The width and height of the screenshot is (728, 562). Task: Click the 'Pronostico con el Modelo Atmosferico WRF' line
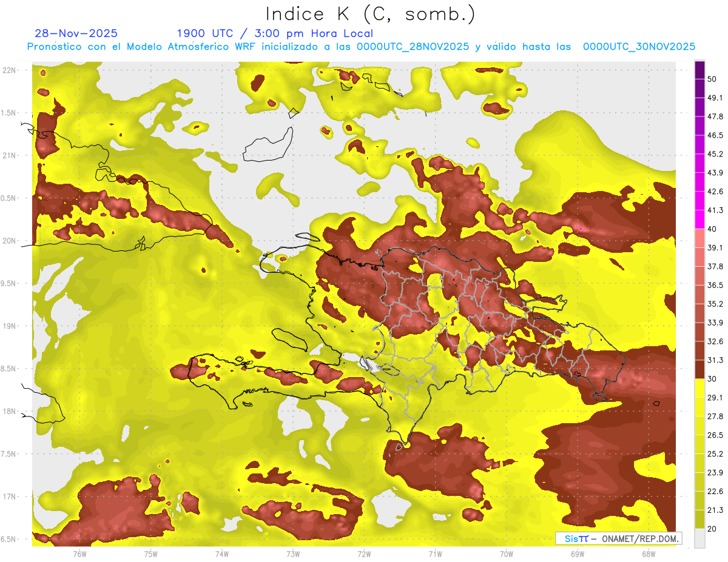361,47
